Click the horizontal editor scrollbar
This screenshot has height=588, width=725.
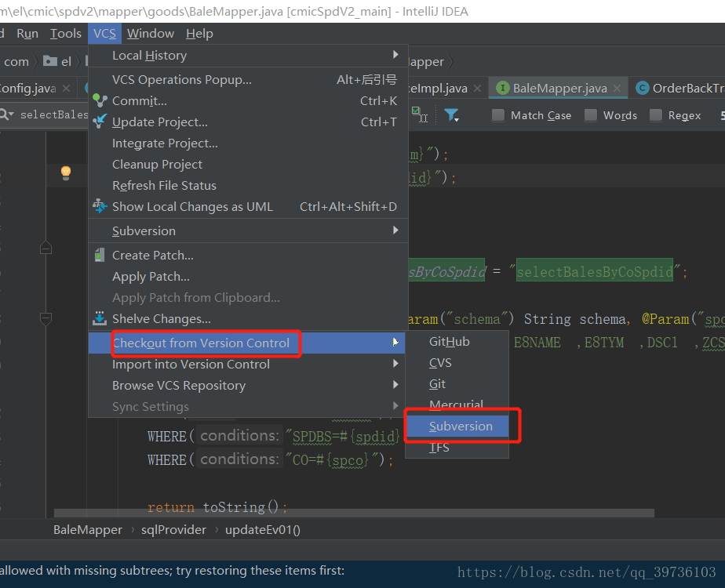(x=354, y=514)
